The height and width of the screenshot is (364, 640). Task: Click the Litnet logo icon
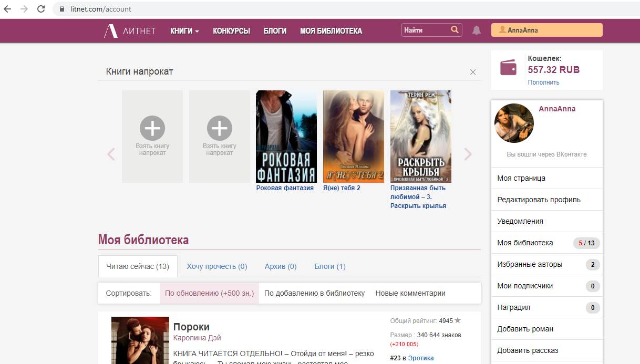click(x=111, y=31)
